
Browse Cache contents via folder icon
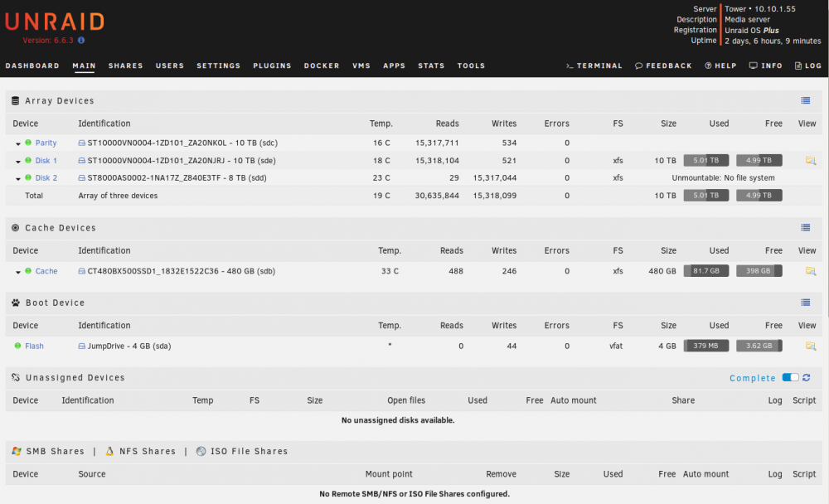[x=811, y=271]
